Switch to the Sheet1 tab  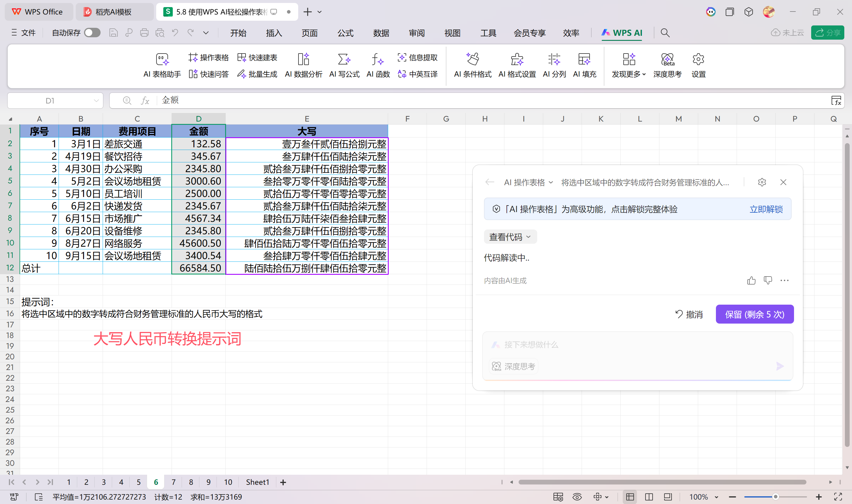click(x=257, y=482)
